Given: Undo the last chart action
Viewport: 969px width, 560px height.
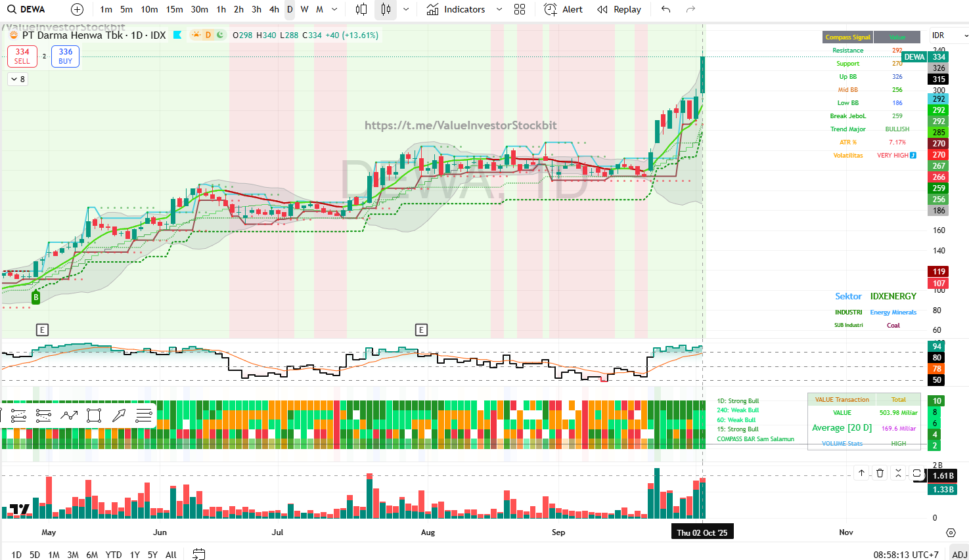Looking at the screenshot, I should point(666,9).
